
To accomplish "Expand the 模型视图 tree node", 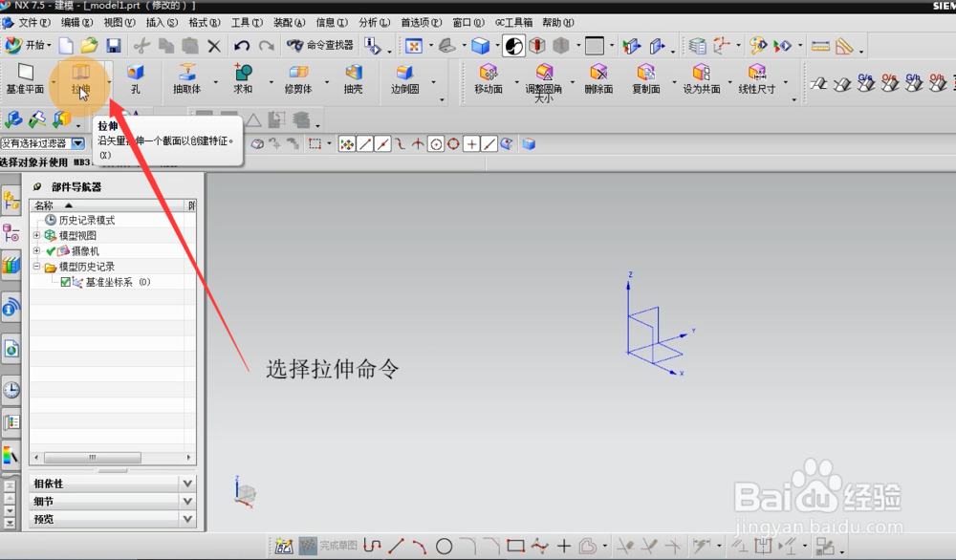I will (36, 235).
